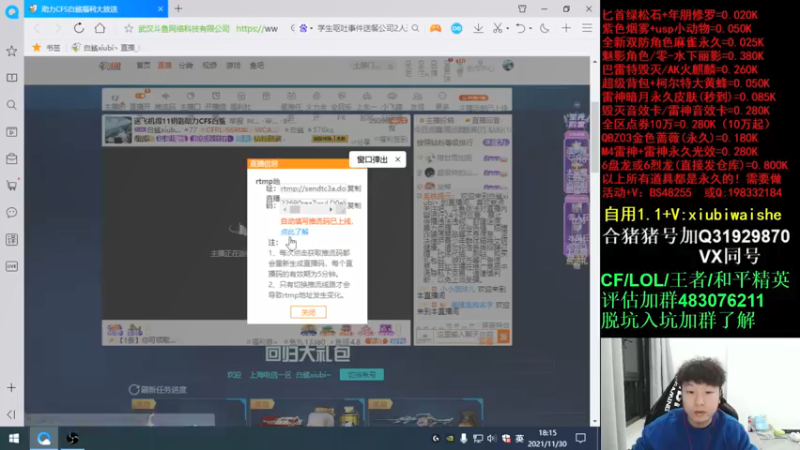Copy the stream key in dialog
This screenshot has width=800, height=450.
(x=354, y=205)
